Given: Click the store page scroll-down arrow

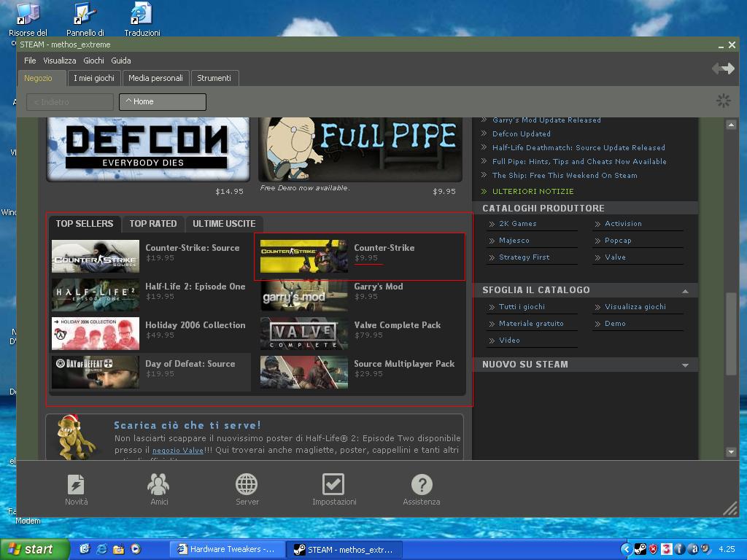Looking at the screenshot, I should (731, 451).
